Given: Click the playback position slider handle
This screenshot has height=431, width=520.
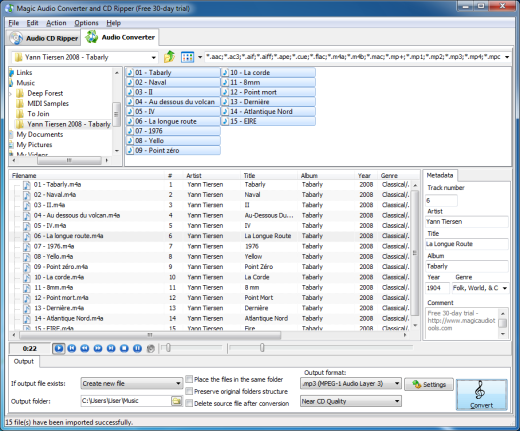Looking at the screenshot, I should [262, 348].
